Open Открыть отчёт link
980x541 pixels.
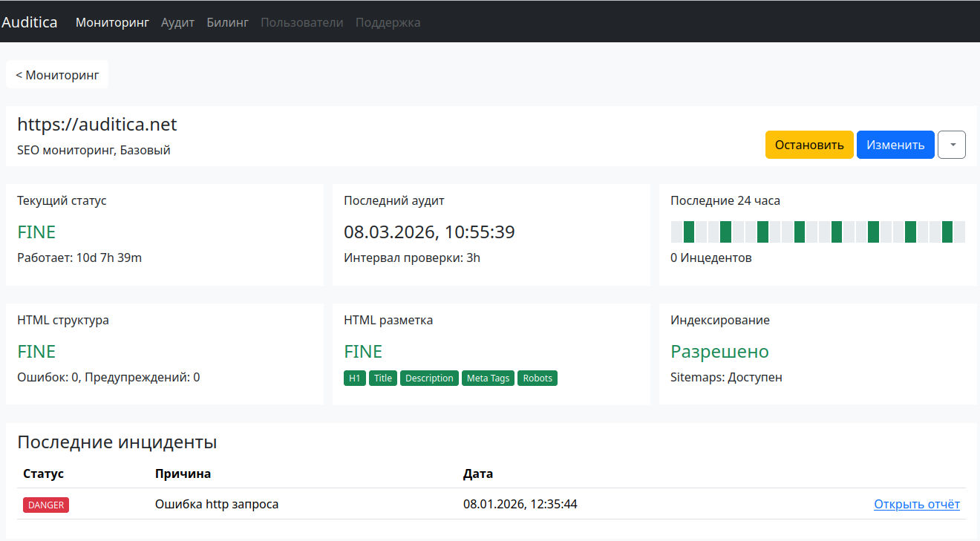click(x=916, y=504)
